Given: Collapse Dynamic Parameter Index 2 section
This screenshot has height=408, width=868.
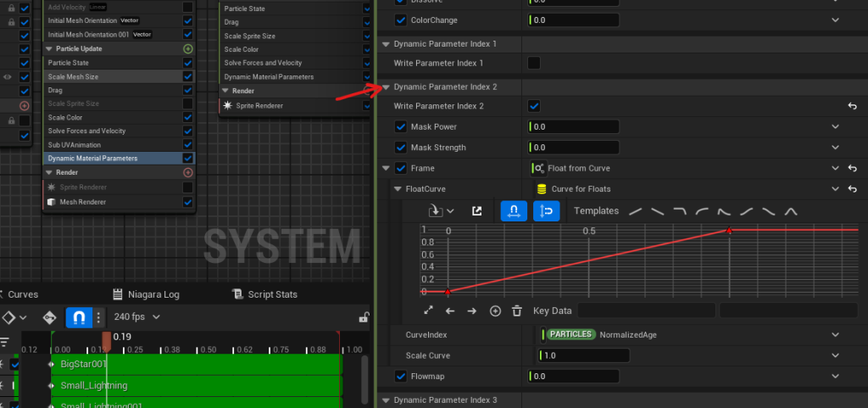Looking at the screenshot, I should click(386, 87).
